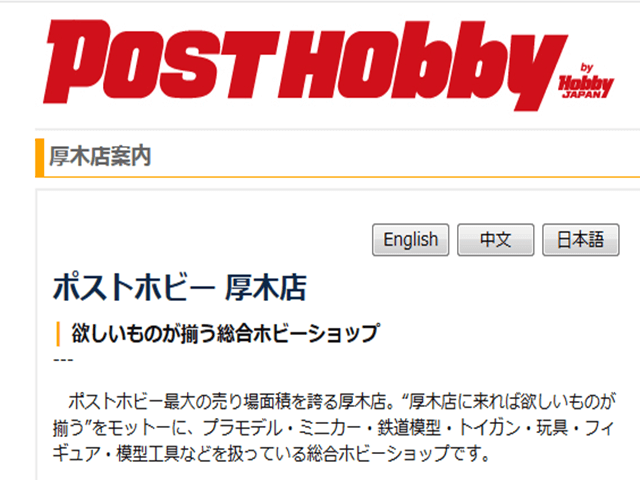
Task: Click the 厚木店案内 section heading
Action: coord(100,156)
